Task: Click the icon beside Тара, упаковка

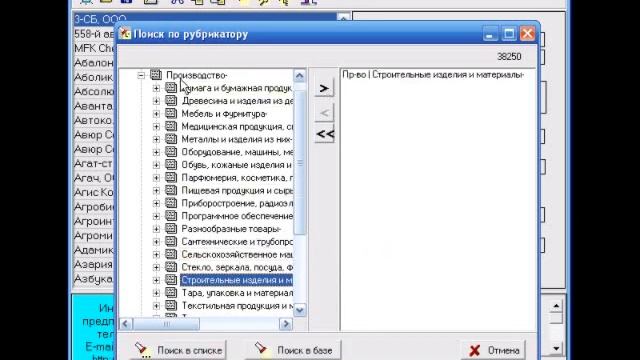Action: coord(171,293)
